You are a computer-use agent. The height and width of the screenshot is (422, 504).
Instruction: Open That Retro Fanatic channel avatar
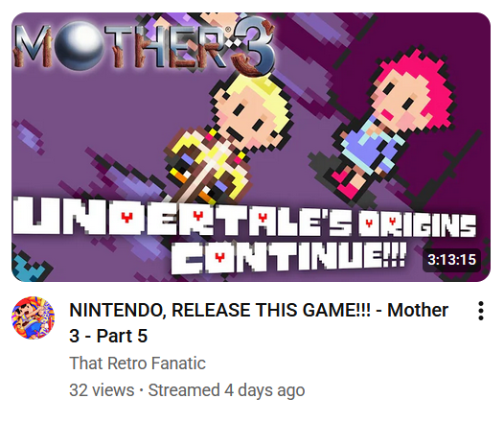[x=34, y=317]
